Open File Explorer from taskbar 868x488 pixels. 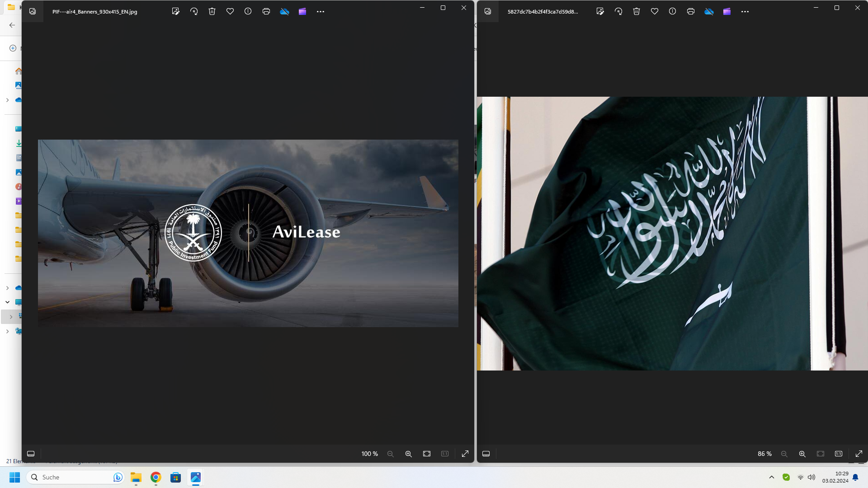coord(136,477)
